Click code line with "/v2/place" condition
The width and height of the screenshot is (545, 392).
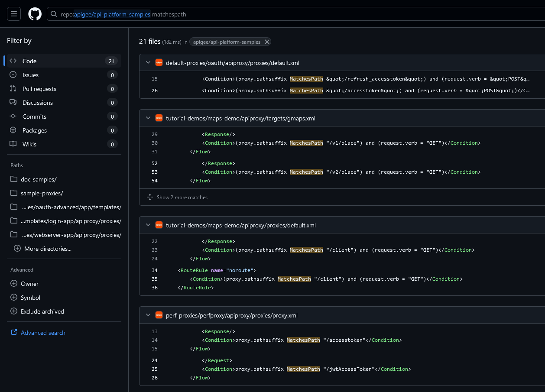[x=341, y=172]
